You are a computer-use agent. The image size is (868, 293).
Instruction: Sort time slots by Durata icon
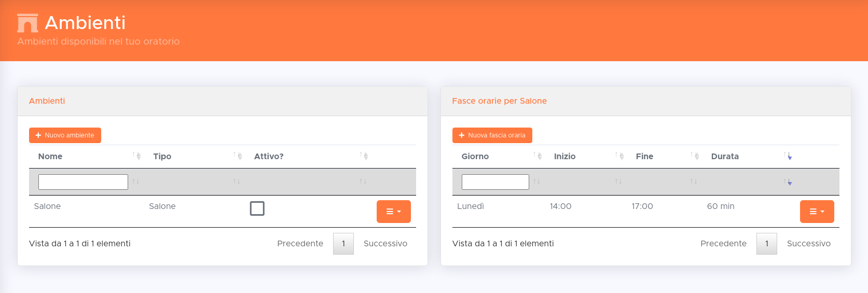pos(788,156)
